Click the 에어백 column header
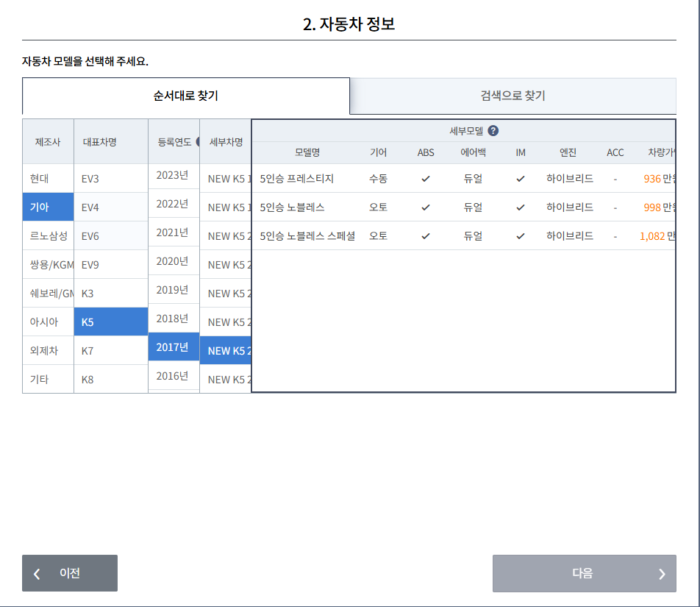This screenshot has width=700, height=607. click(474, 152)
